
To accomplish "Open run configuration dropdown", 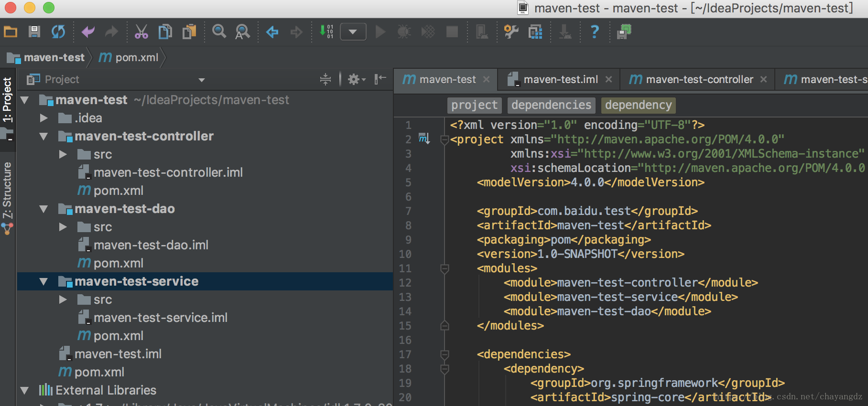I will click(353, 32).
